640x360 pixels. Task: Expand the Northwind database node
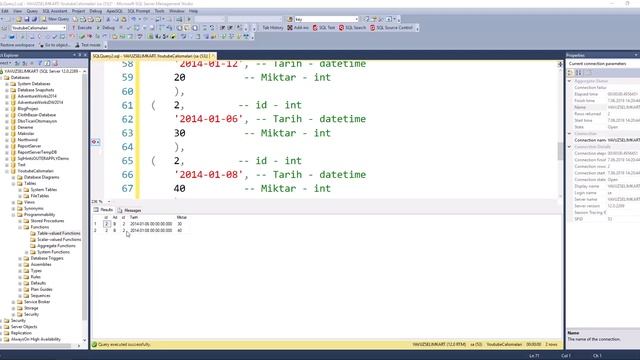[x=7, y=140]
